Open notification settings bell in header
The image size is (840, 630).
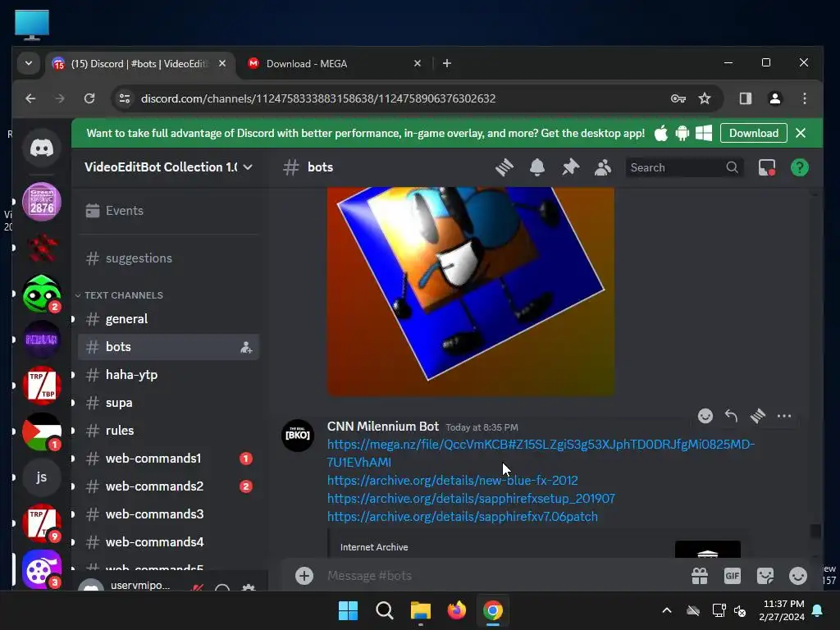click(x=536, y=167)
